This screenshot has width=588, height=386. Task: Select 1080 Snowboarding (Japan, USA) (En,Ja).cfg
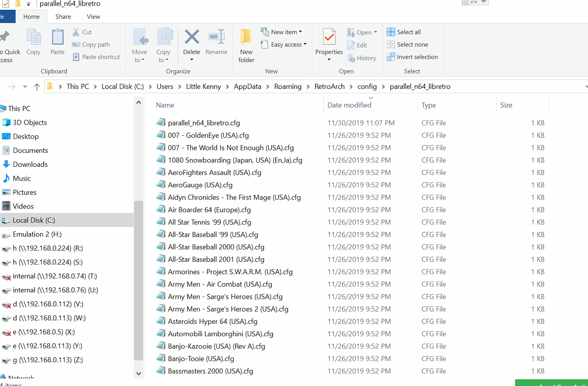pos(235,160)
